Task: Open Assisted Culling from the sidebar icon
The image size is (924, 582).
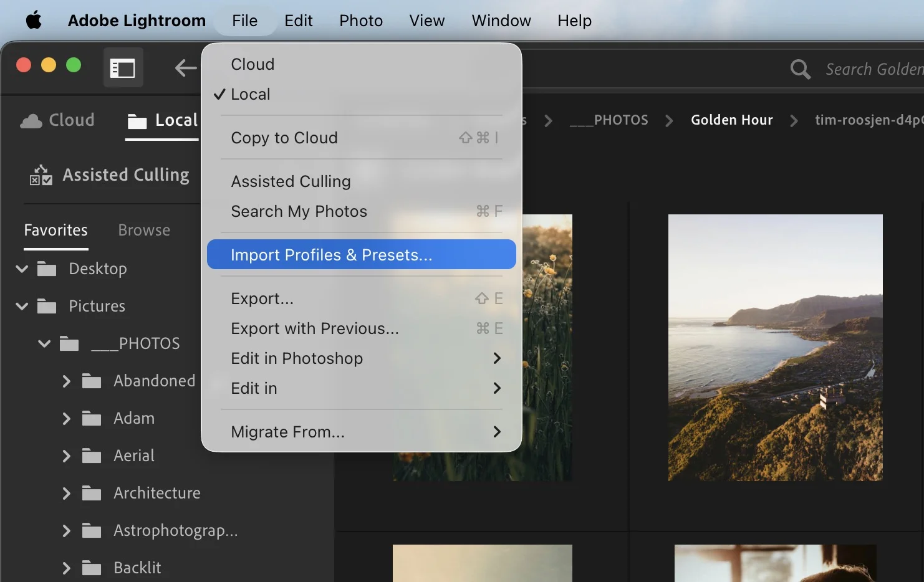Action: click(x=40, y=175)
